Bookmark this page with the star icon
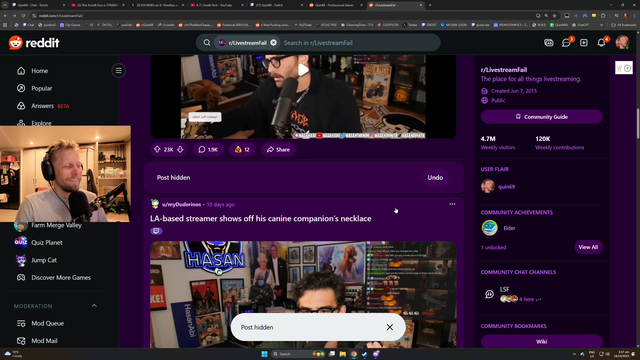The image size is (640, 360). [554, 16]
